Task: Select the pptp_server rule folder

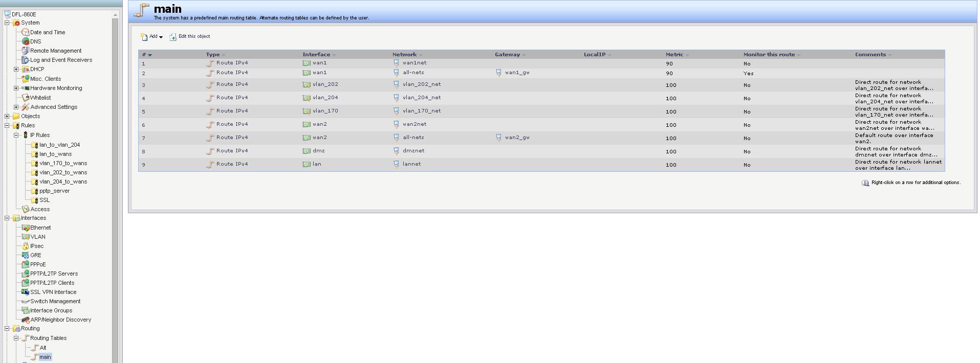Action: (x=54, y=191)
